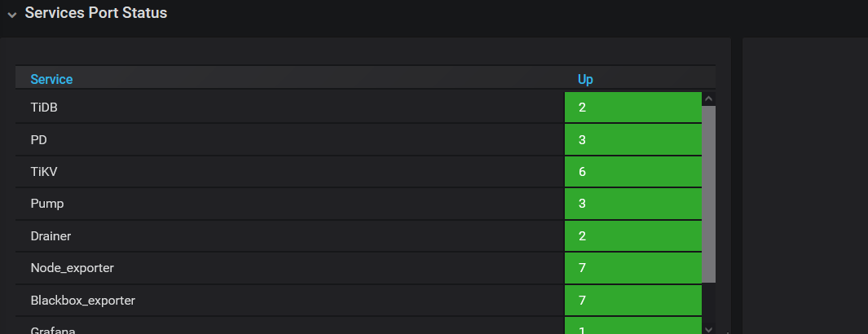Select the Drainer service name cell
The height and width of the screenshot is (334, 868).
pyautogui.click(x=289, y=236)
